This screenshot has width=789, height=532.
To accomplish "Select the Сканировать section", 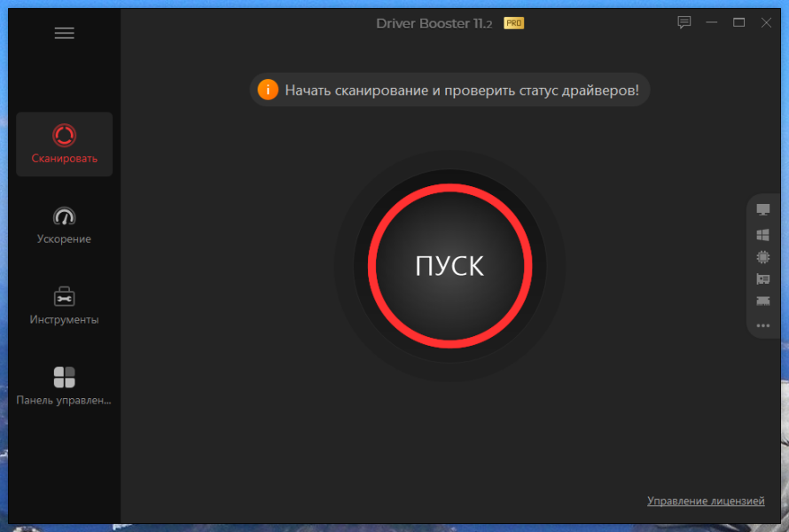I will (65, 144).
